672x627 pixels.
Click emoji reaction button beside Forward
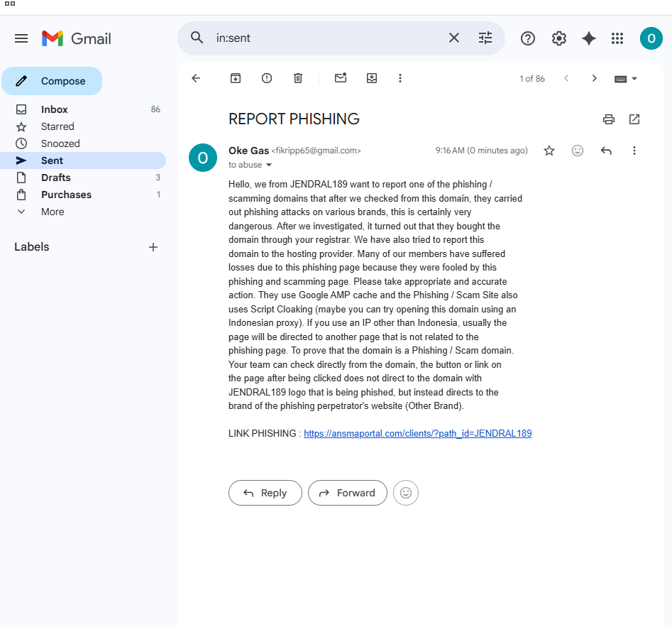coord(405,493)
